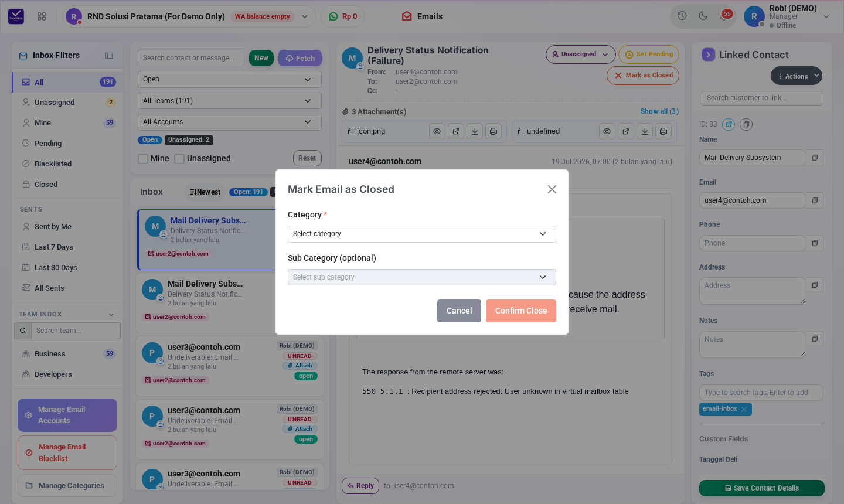Open Last 30 Days sent filter

[x=67, y=268]
